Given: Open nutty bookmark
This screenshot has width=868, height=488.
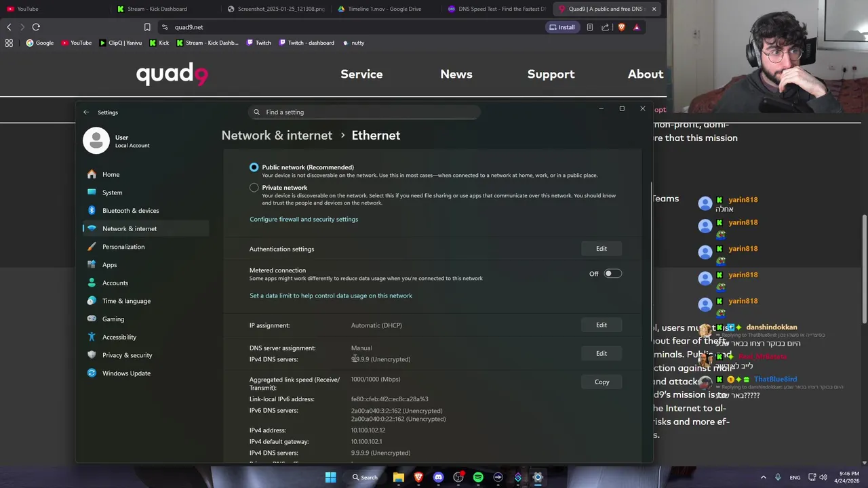Looking at the screenshot, I should 353,43.
